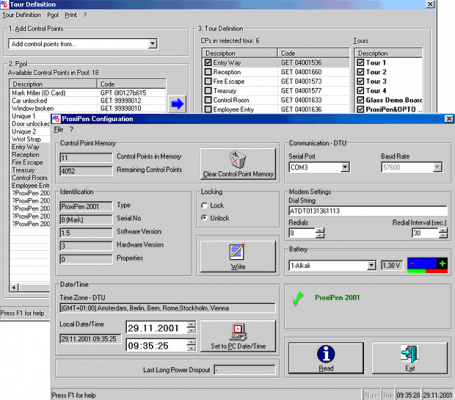455x400 pixels.
Task: Click the Read info icon
Action: coord(326,354)
